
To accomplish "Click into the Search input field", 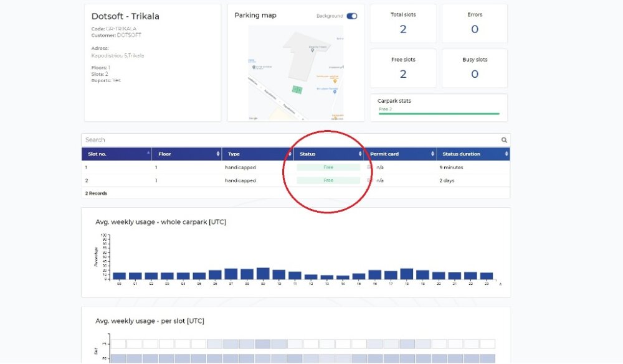I will (x=287, y=140).
